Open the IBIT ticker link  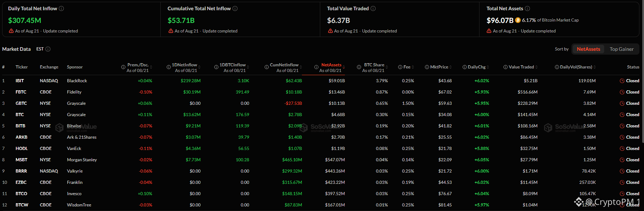coord(20,81)
